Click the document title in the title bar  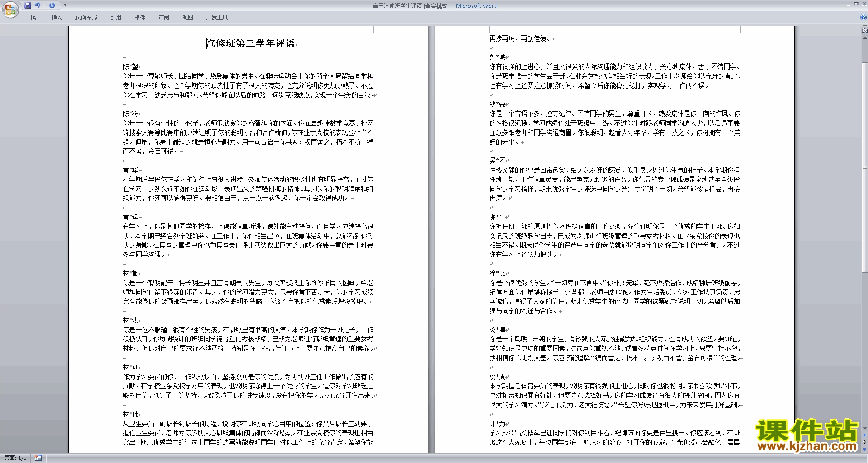[435, 5]
